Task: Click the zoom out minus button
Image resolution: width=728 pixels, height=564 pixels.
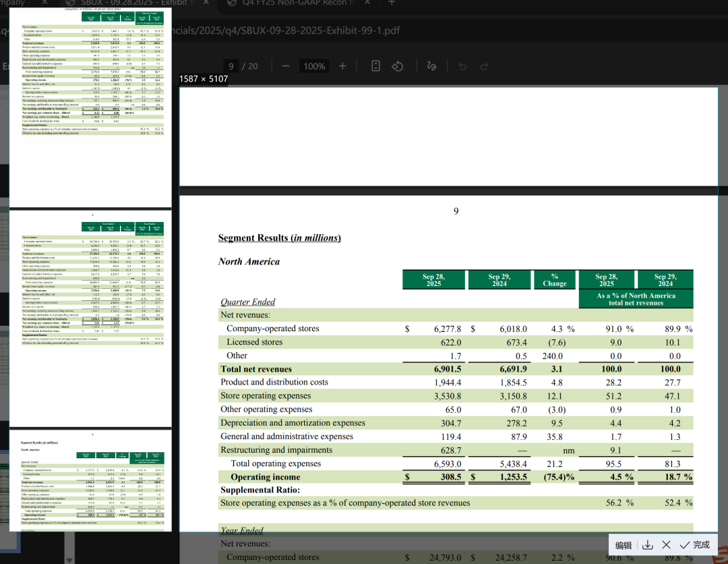Action: tap(286, 66)
